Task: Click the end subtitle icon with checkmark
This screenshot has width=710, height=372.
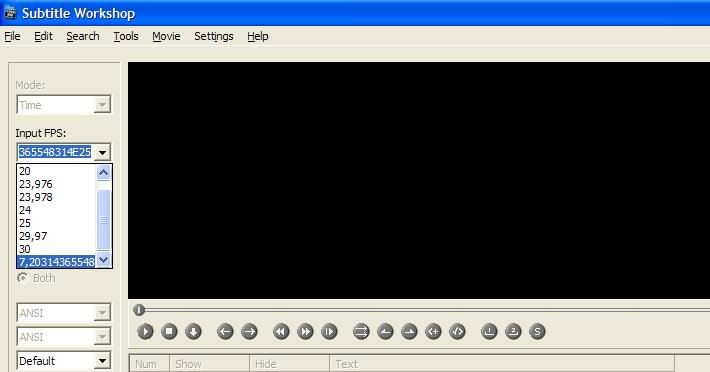Action: [x=457, y=332]
